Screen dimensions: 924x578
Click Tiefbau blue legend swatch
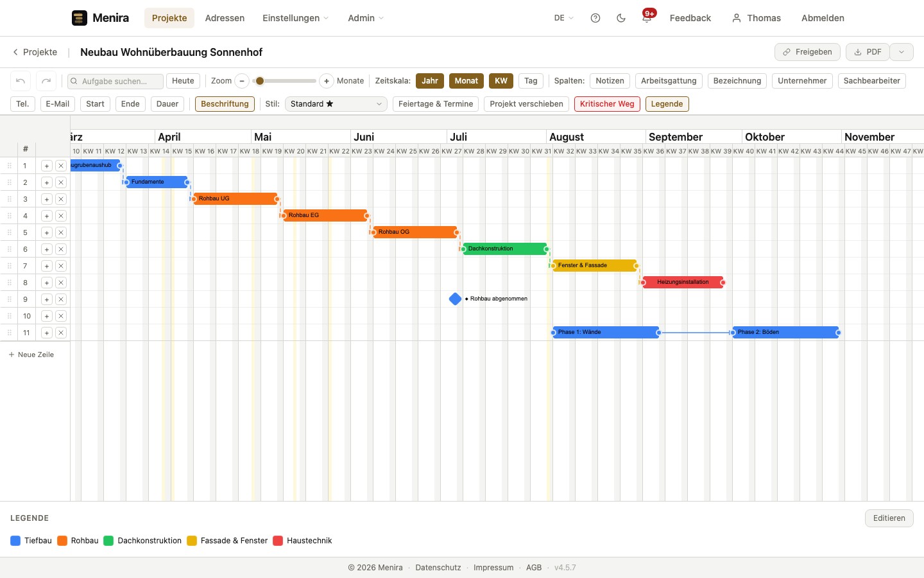tap(15, 541)
